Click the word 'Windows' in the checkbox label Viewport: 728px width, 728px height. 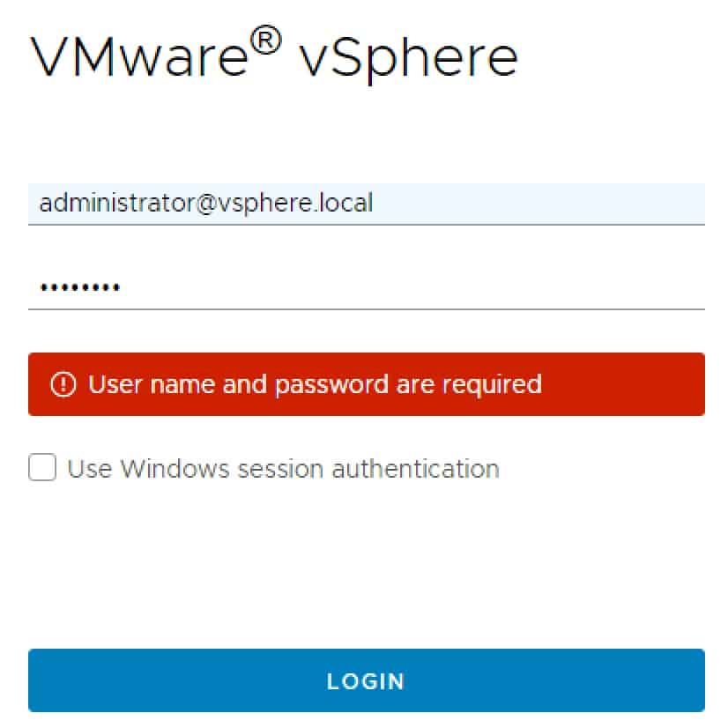tap(175, 469)
